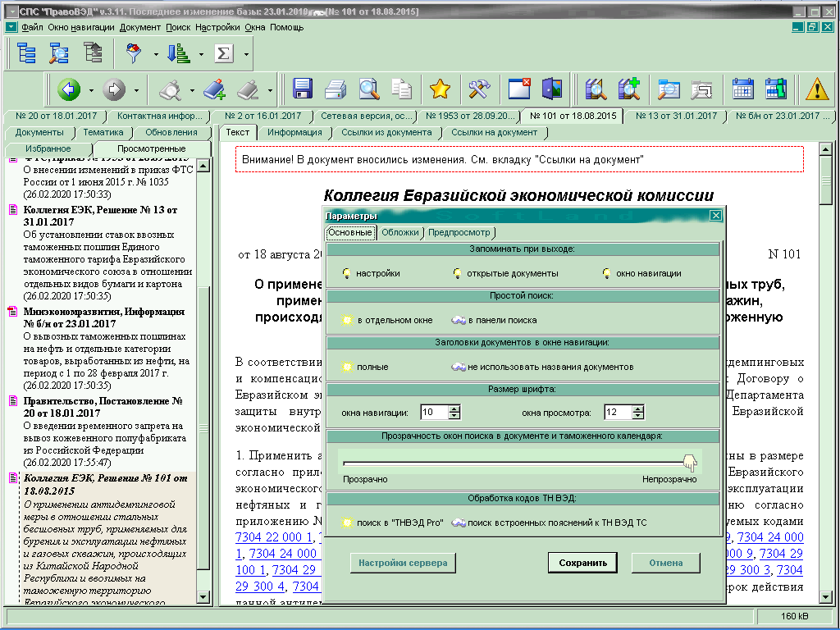Click the Отмена button
The image size is (840, 630).
666,563
